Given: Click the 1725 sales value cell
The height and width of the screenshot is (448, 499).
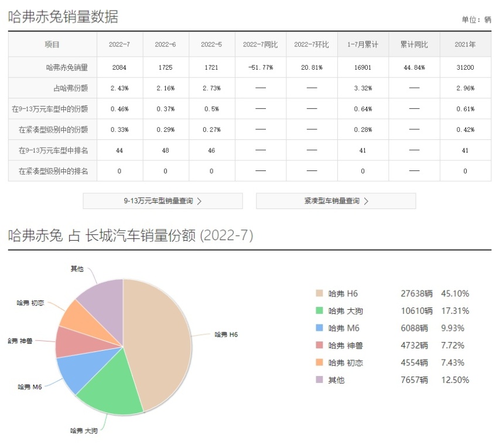Looking at the screenshot, I should pyautogui.click(x=166, y=67).
